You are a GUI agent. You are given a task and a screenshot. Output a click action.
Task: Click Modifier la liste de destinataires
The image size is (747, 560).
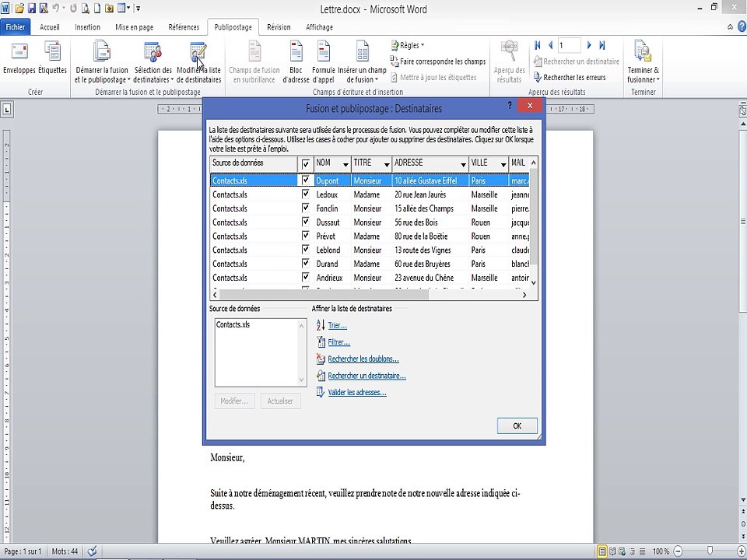coord(198,62)
